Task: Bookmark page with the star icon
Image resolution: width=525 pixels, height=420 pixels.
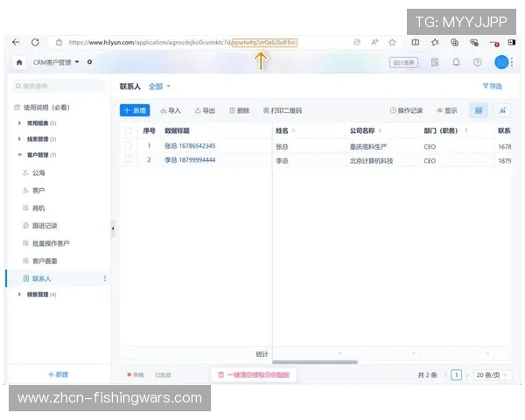Action: (x=392, y=42)
